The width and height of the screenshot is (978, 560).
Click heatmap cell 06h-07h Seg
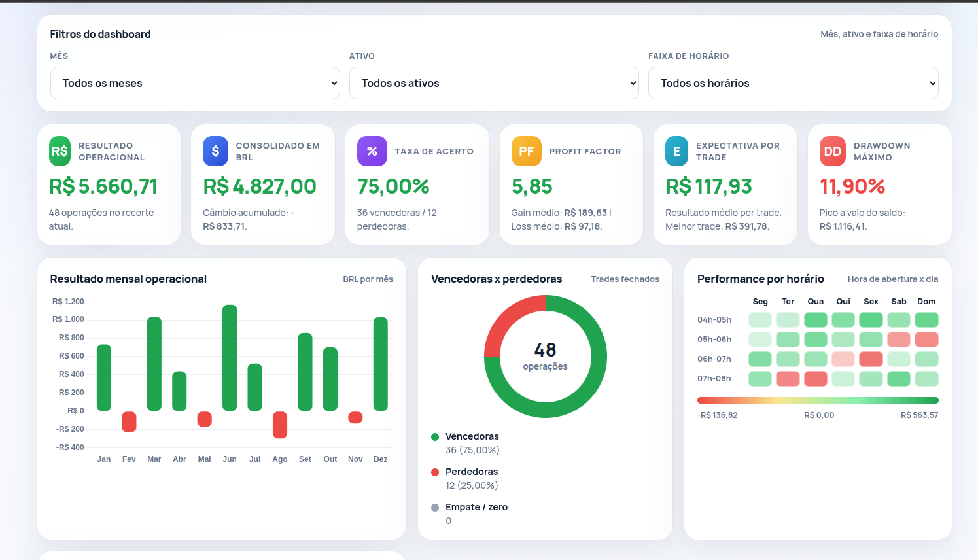point(760,359)
